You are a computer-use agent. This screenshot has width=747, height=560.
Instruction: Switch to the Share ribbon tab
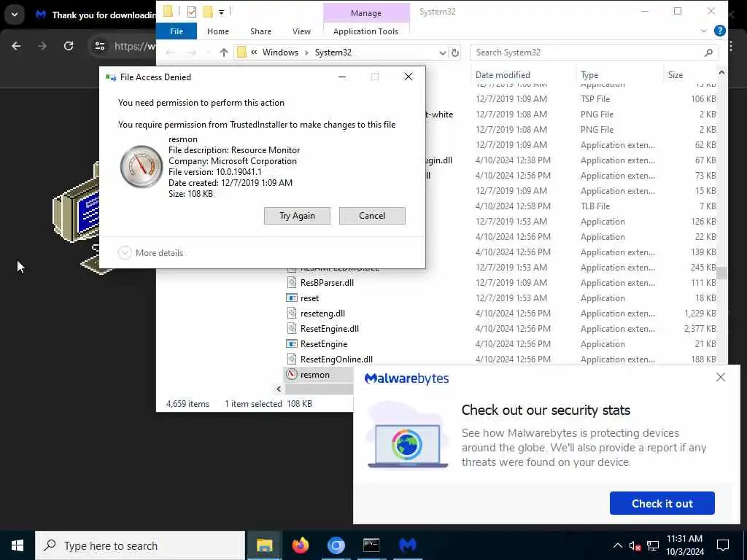pyautogui.click(x=260, y=31)
